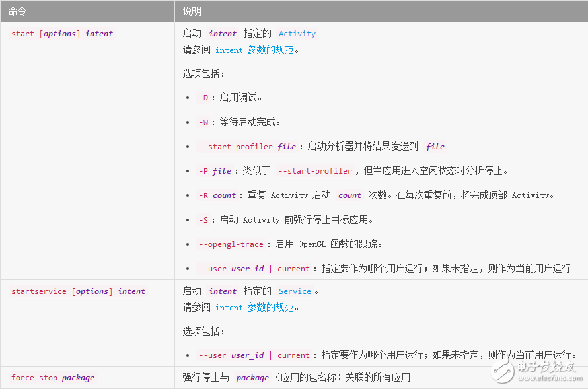The height and width of the screenshot is (389, 588).
Task: Click the -W option code
Action: (x=203, y=122)
